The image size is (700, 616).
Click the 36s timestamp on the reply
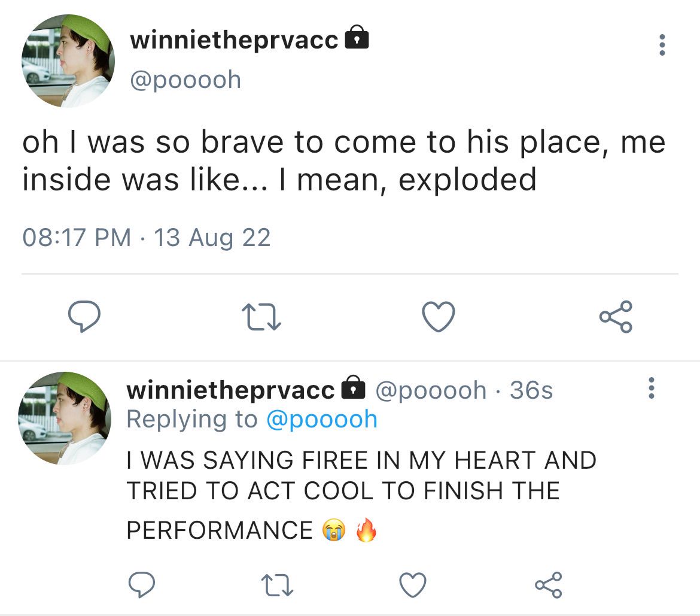click(531, 390)
